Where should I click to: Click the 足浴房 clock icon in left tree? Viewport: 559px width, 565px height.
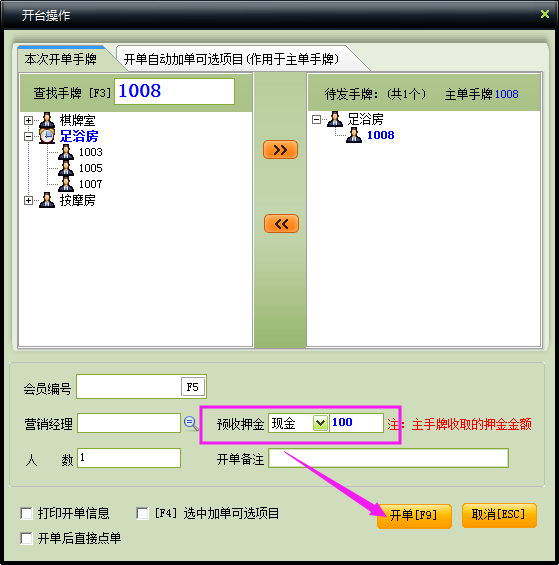[x=47, y=136]
